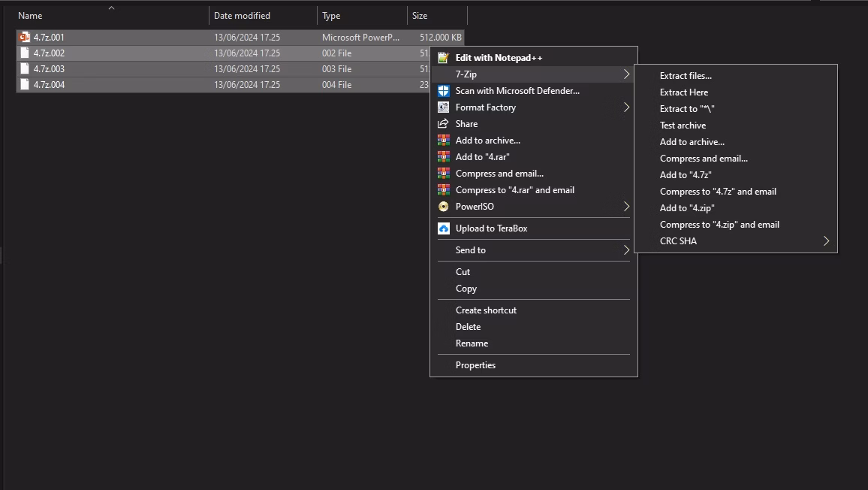Viewport: 868px width, 490px height.
Task: Select file name 4.7z.001
Action: (49, 37)
